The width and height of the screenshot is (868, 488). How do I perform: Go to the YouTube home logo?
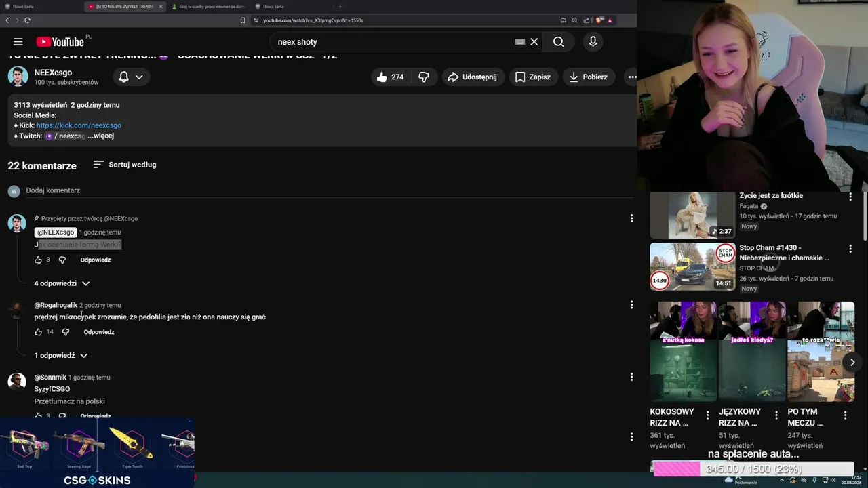tap(60, 42)
